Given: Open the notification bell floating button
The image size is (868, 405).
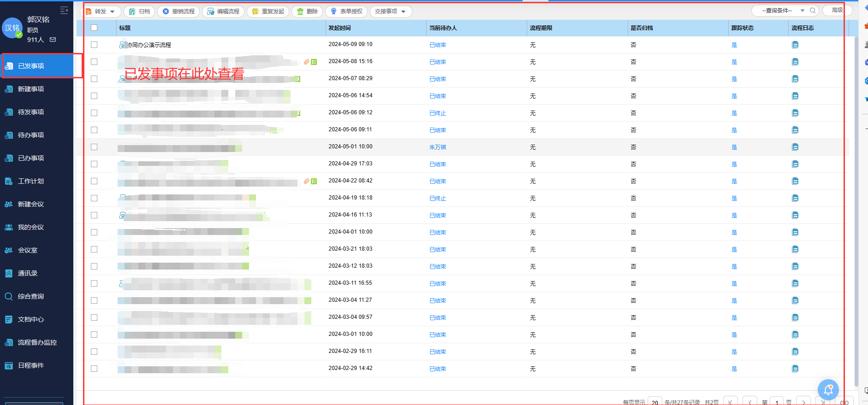Looking at the screenshot, I should [828, 390].
